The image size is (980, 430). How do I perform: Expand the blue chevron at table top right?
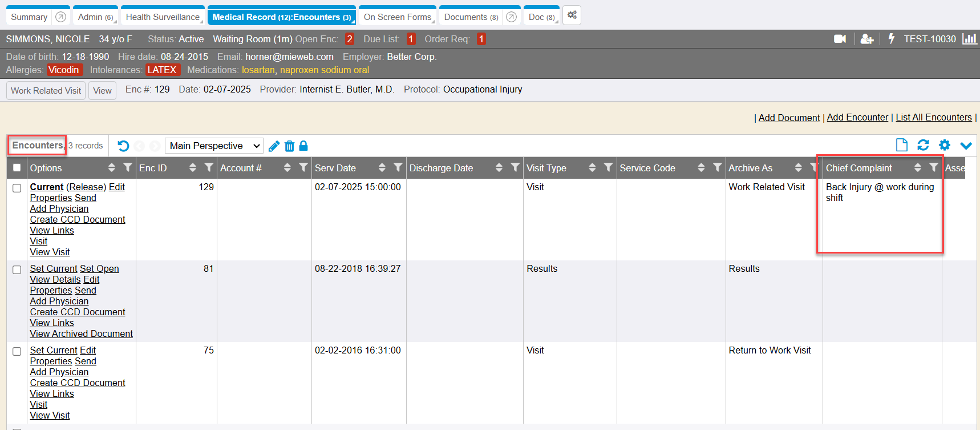point(966,146)
